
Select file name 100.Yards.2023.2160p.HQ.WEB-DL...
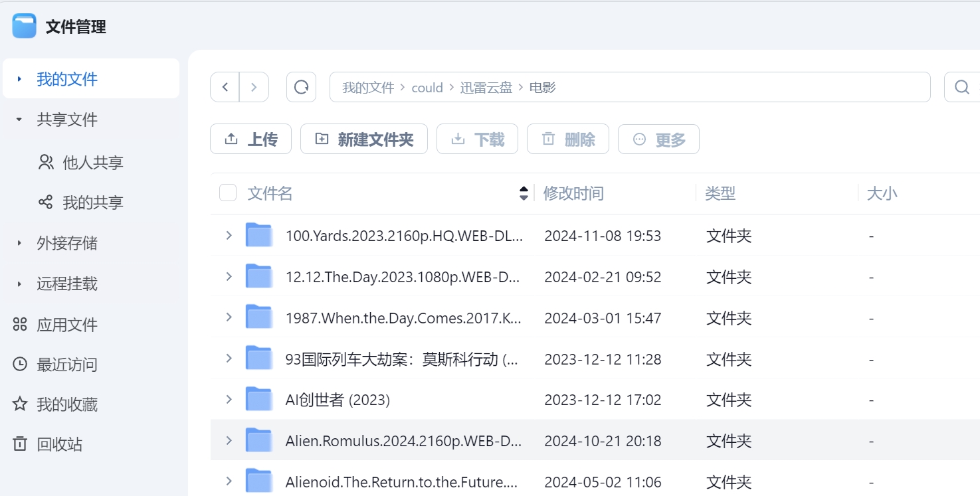pyautogui.click(x=404, y=236)
